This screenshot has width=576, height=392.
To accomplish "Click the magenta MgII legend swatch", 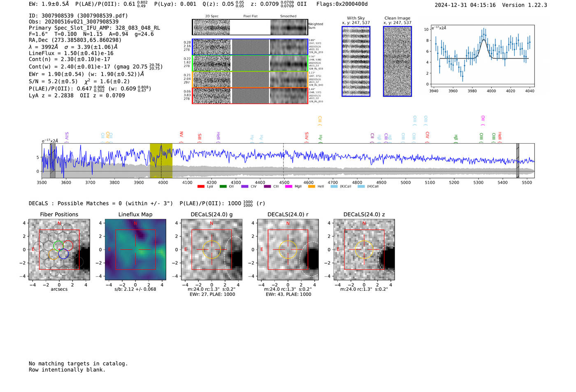I will coord(289,186).
